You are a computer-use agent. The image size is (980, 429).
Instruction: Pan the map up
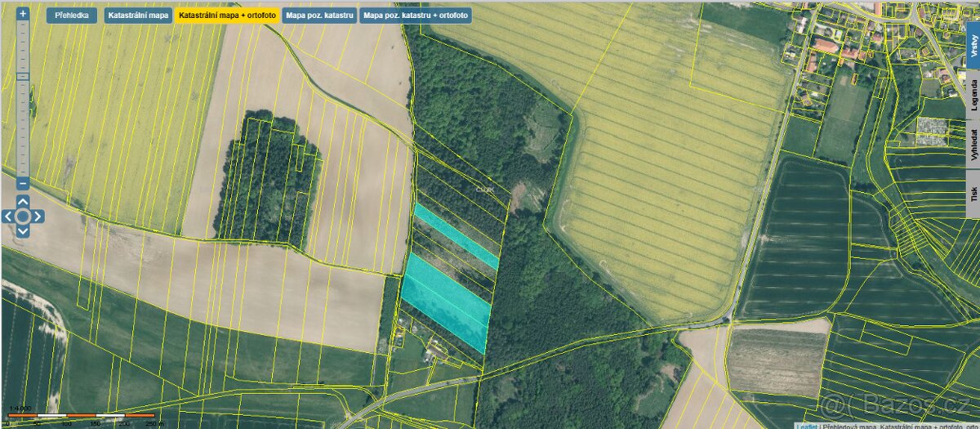tap(23, 201)
